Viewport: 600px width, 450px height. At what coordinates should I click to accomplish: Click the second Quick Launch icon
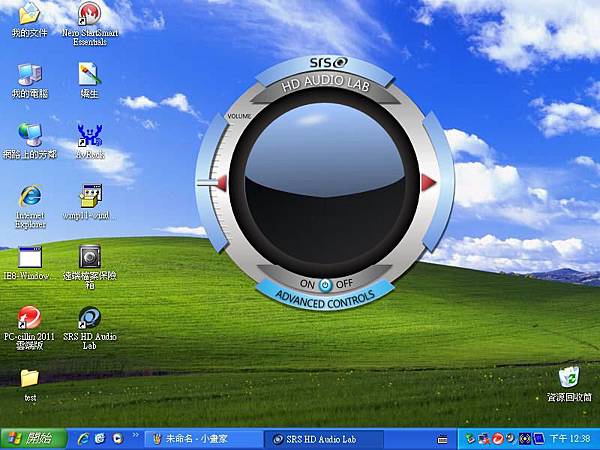pyautogui.click(x=100, y=439)
